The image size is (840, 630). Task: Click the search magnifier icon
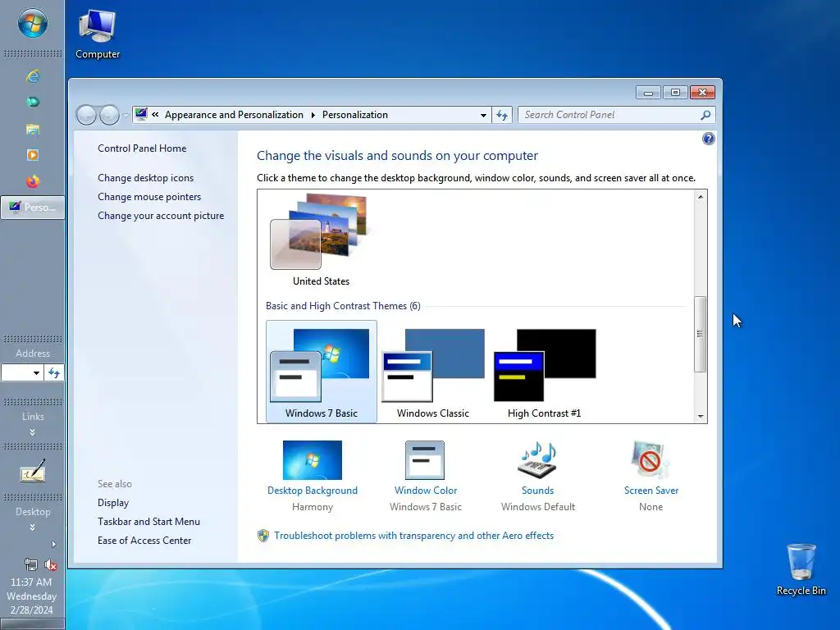[x=705, y=115]
